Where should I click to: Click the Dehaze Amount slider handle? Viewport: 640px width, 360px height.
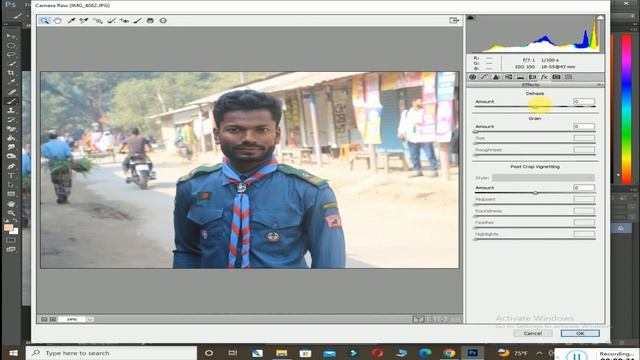[535, 107]
